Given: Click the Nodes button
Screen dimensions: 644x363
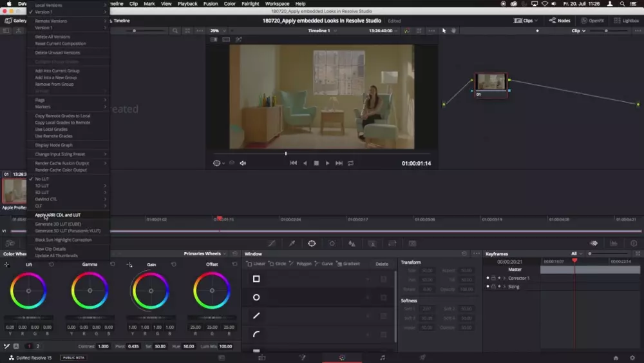Looking at the screenshot, I should tap(560, 21).
